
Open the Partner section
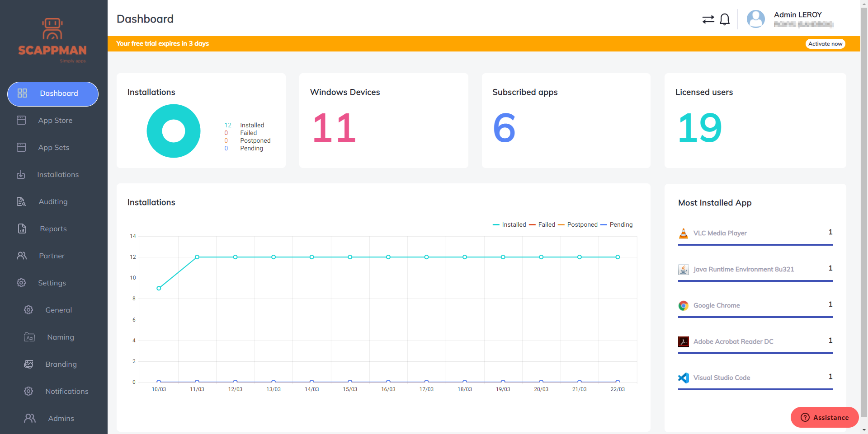52,256
